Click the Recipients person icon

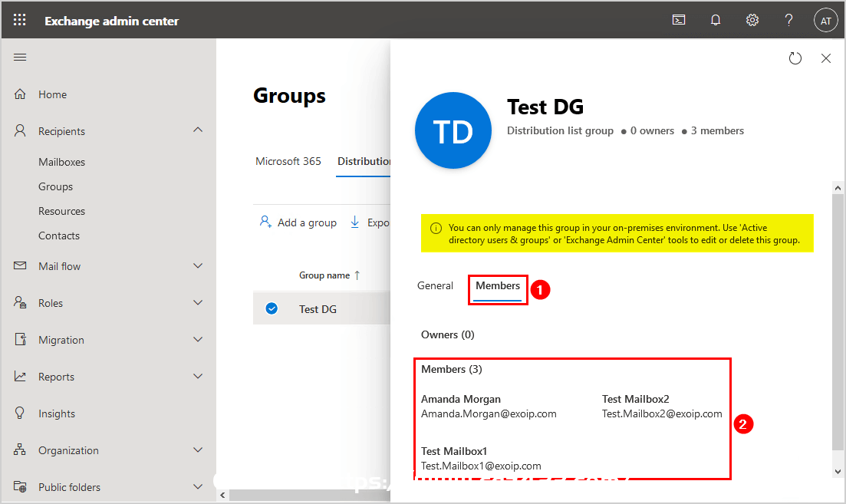[x=20, y=130]
